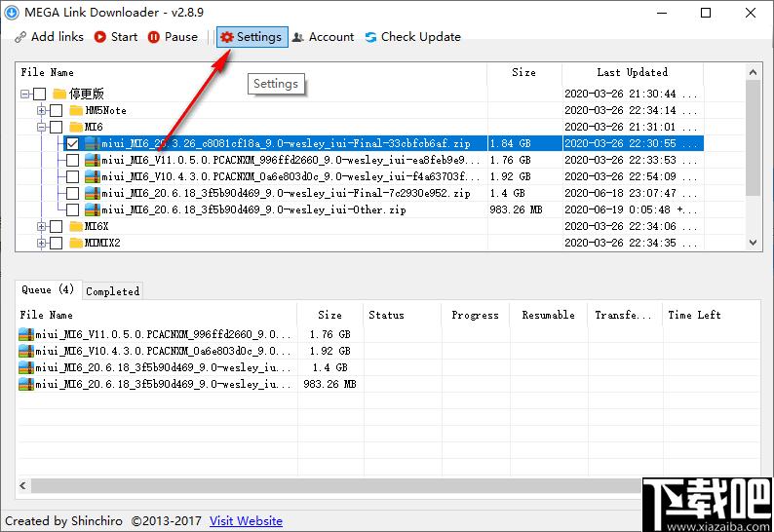Open the Visit Website link

tap(246, 520)
